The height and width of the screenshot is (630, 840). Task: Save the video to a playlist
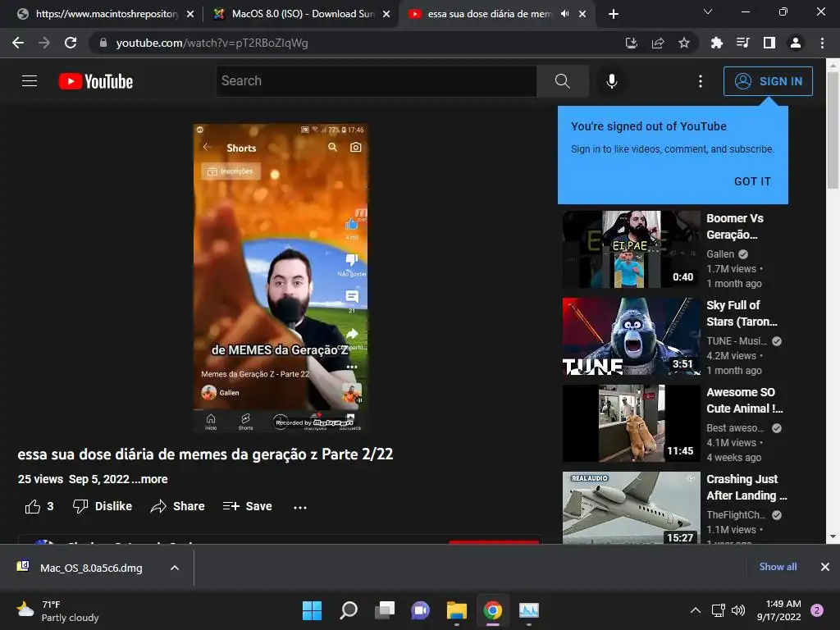click(x=248, y=506)
